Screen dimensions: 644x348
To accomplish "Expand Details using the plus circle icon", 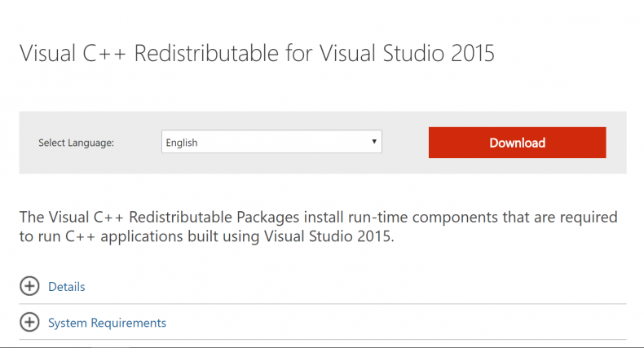I will pyautogui.click(x=29, y=286).
